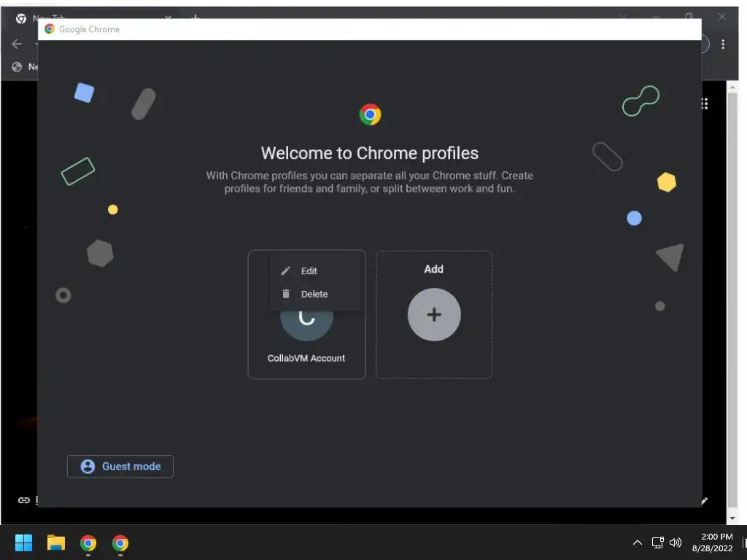Switch to first Chrome taskbar icon
The height and width of the screenshot is (560, 747).
(x=88, y=542)
